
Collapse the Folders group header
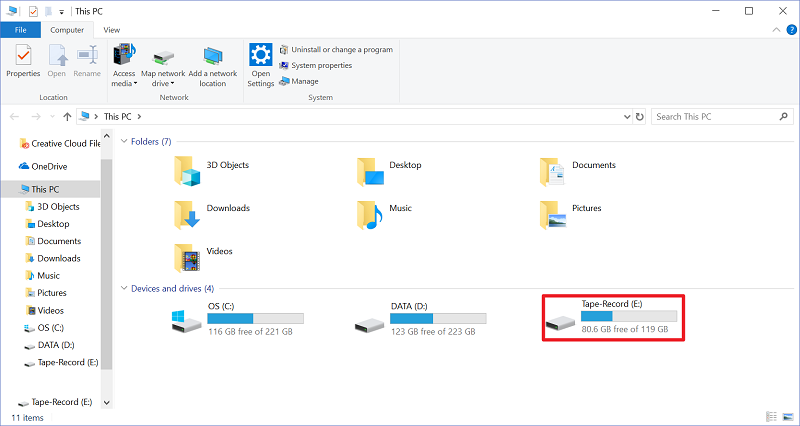pyautogui.click(x=124, y=141)
